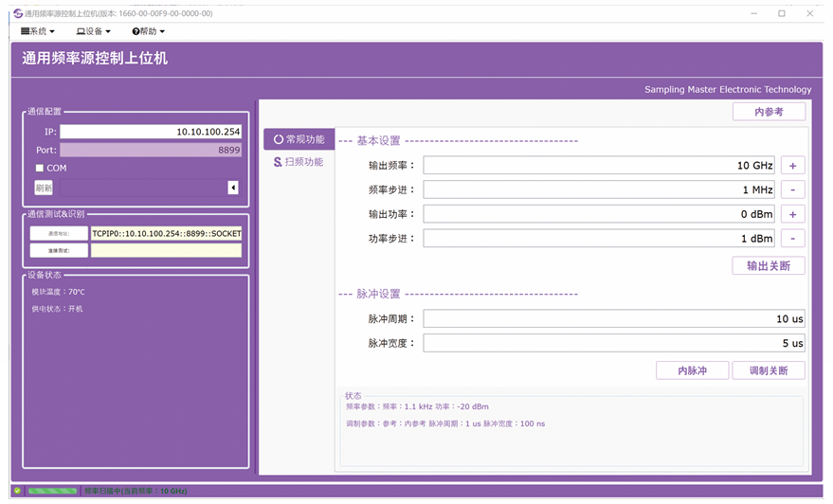Enable the COM checkbox
833x504 pixels.
pos(39,169)
